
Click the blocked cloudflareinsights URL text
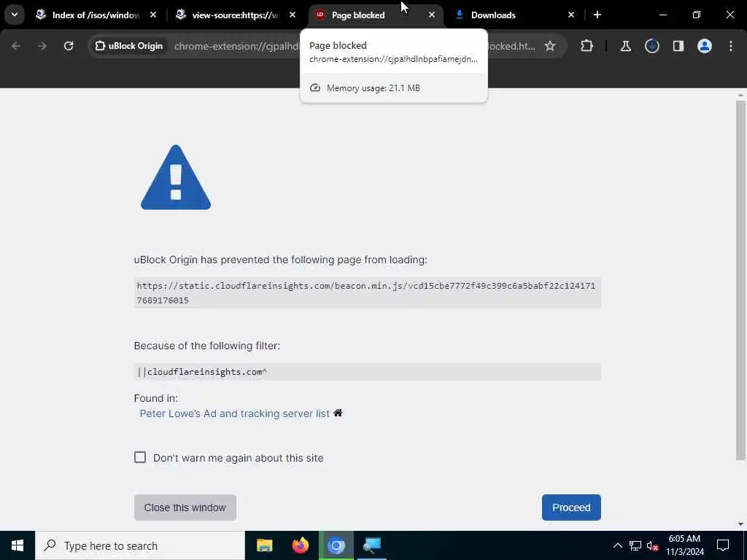coord(368,293)
